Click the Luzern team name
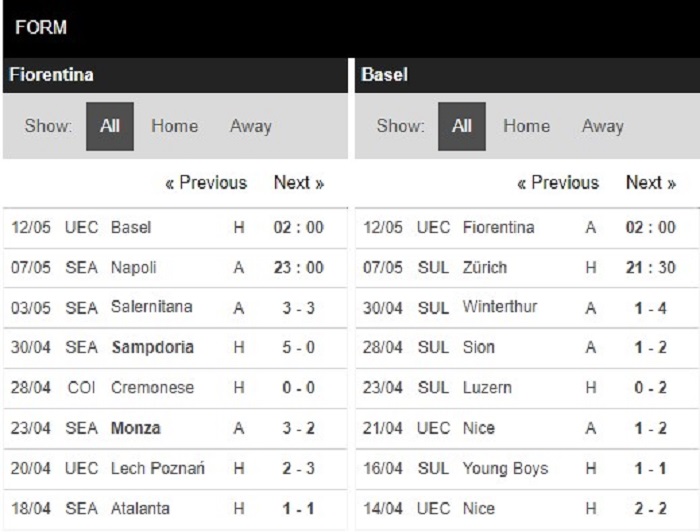700x532 pixels. click(487, 388)
